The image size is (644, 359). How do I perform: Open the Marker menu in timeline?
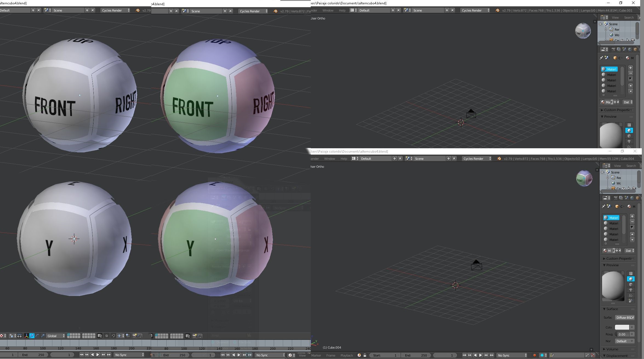point(316,355)
